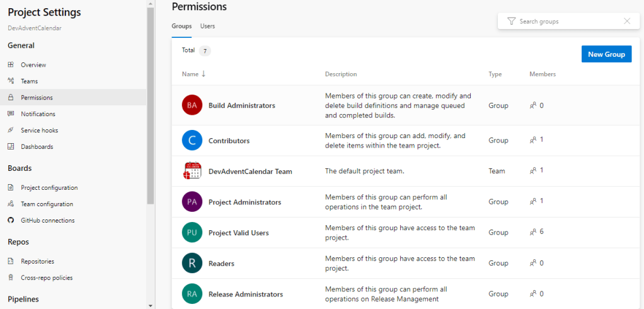Open Teams settings in the sidebar
This screenshot has width=644, height=309.
[x=29, y=81]
